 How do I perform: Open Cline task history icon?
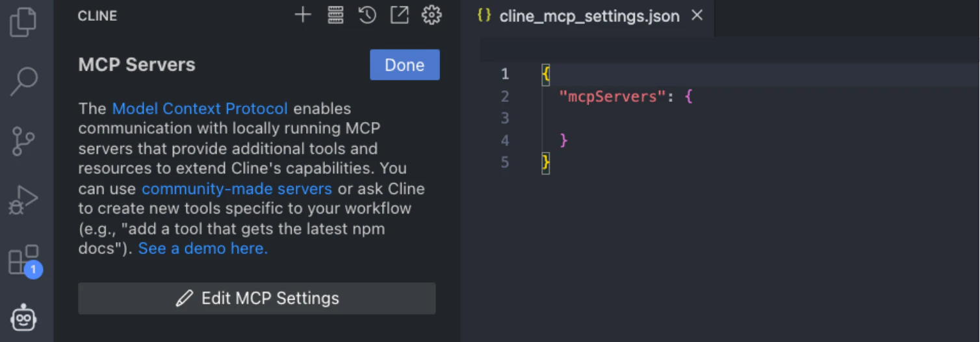(367, 15)
